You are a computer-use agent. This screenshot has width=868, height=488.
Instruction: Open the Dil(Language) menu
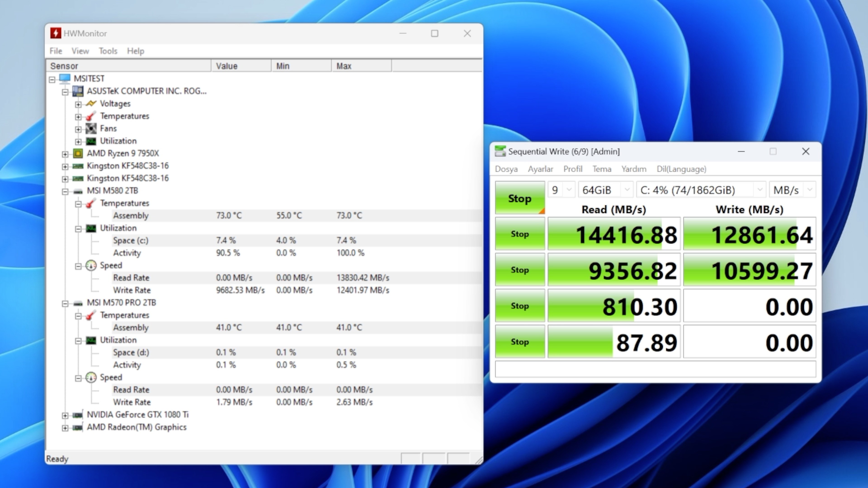coord(681,169)
